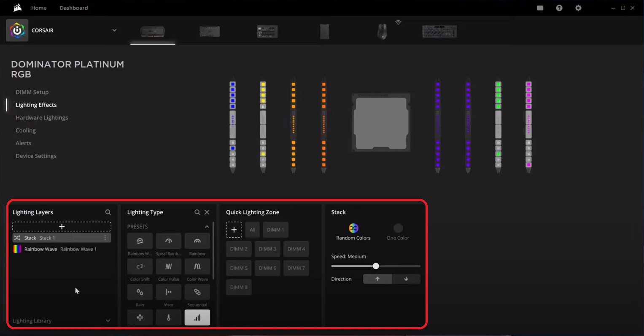This screenshot has width=644, height=336.
Task: Switch to One Color mode
Action: [398, 228]
